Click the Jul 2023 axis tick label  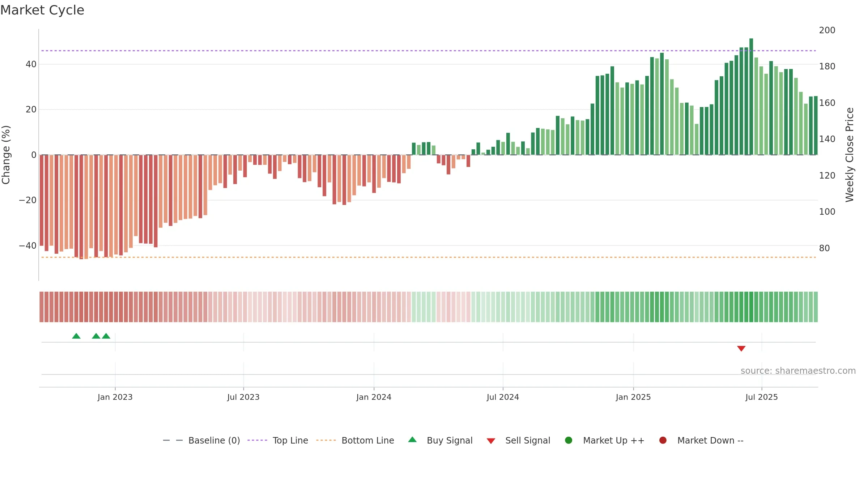(x=243, y=397)
